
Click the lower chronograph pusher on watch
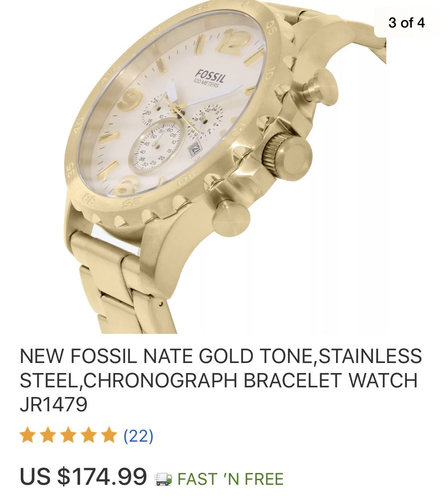coord(231,218)
